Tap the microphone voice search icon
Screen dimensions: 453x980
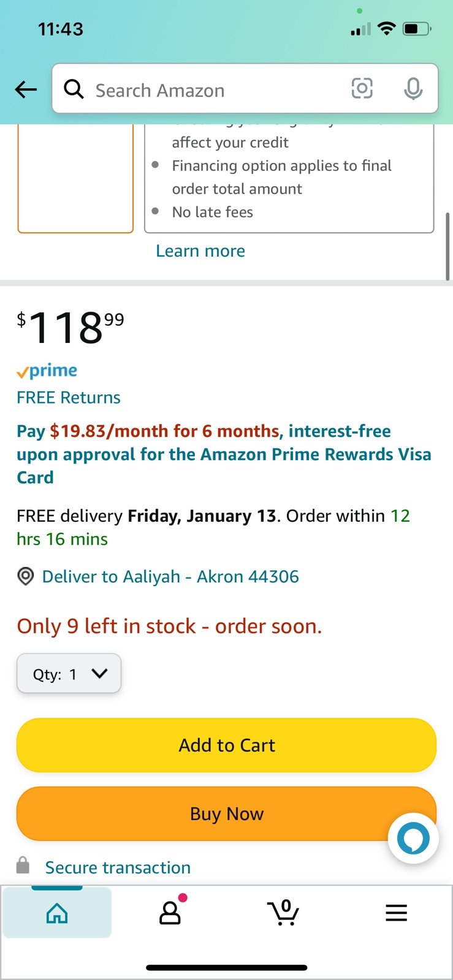pyautogui.click(x=413, y=89)
